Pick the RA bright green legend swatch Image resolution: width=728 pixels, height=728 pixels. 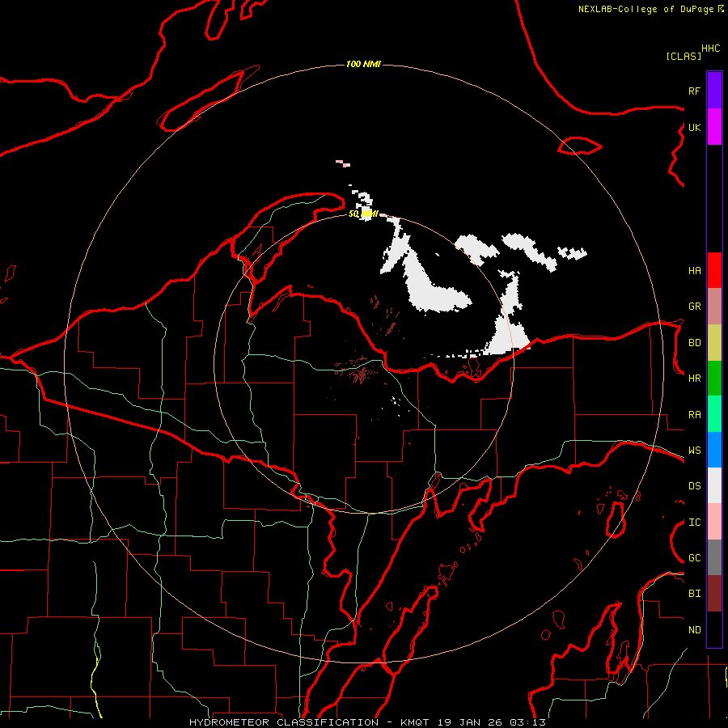tap(714, 414)
